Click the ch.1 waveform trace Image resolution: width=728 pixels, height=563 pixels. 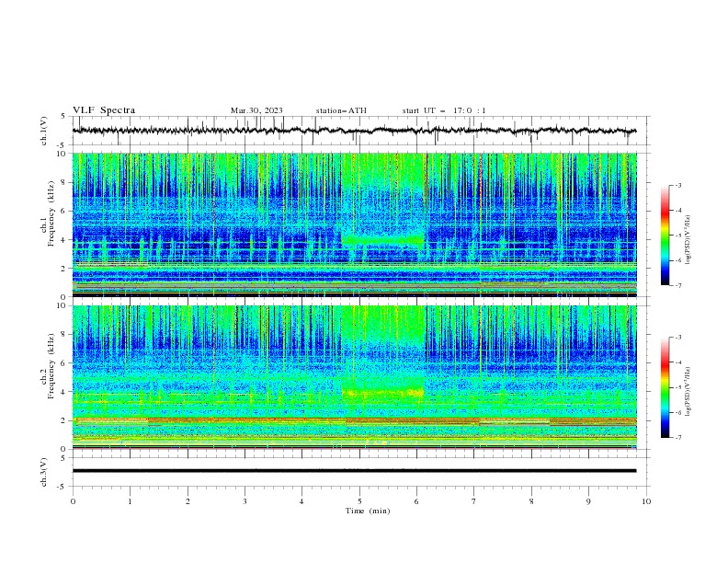point(354,131)
